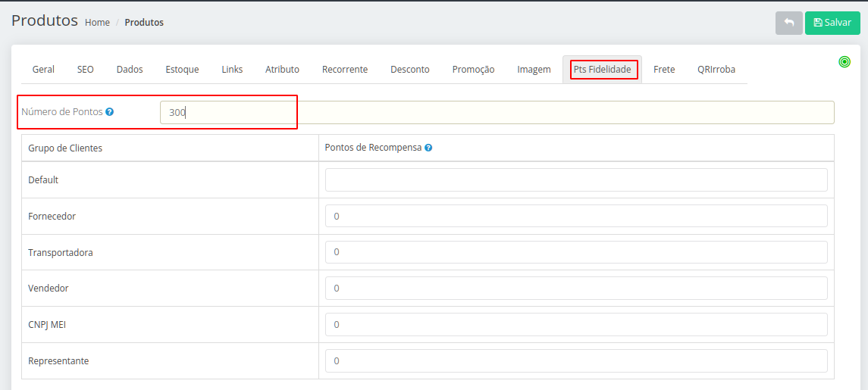Screen dimensions: 868x390
Task: Focus the Default reward points field
Action: 576,180
